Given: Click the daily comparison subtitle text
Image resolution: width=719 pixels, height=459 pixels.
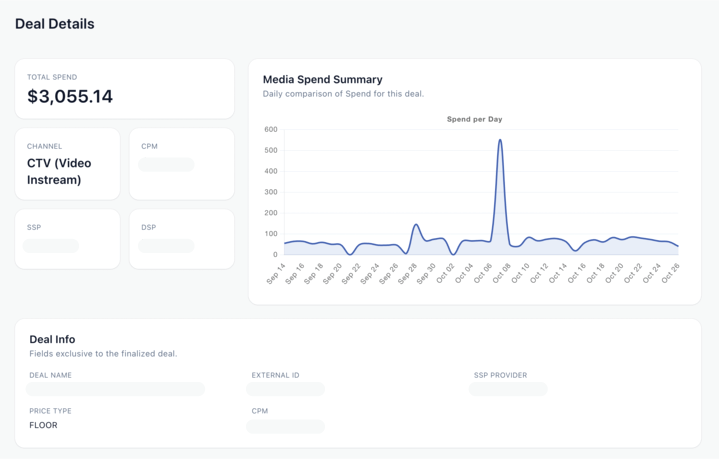Looking at the screenshot, I should pyautogui.click(x=343, y=94).
